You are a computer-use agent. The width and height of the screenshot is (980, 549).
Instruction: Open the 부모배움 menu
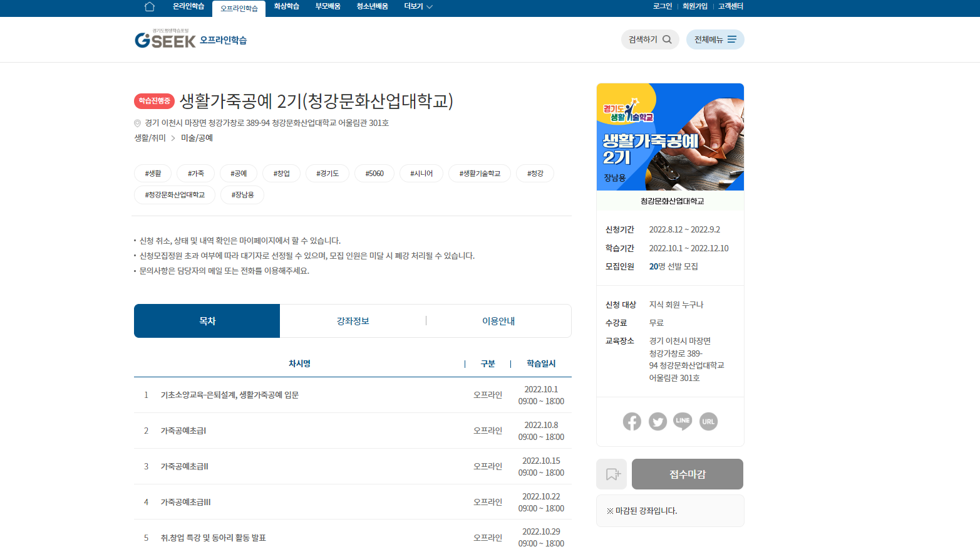[x=328, y=6]
